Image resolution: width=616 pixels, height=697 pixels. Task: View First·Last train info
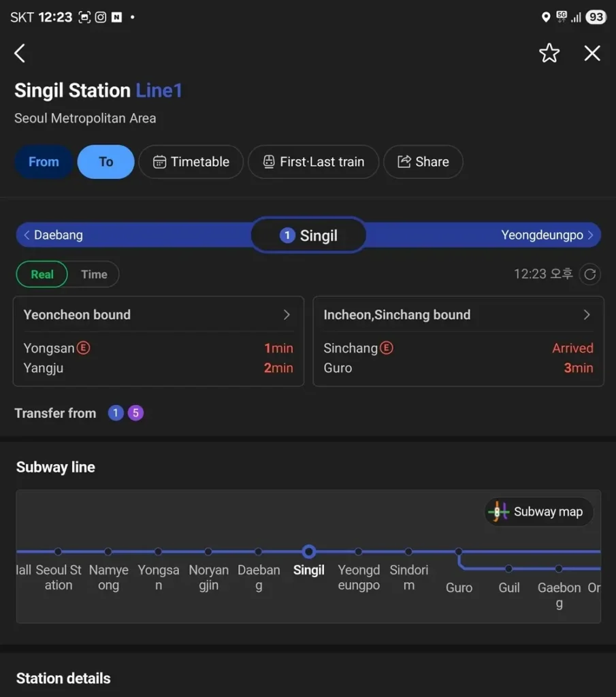tap(313, 162)
